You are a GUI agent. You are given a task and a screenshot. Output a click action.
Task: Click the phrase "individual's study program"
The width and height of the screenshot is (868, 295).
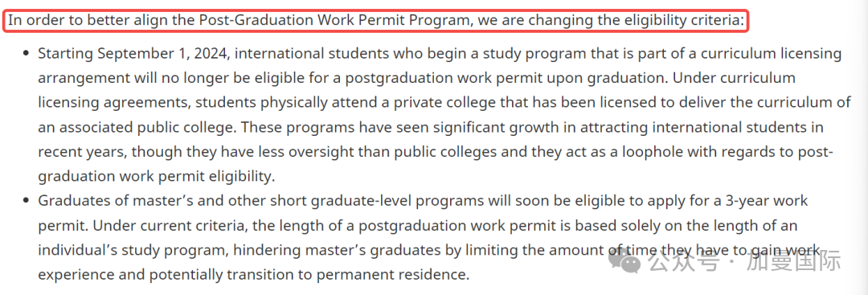(130, 249)
